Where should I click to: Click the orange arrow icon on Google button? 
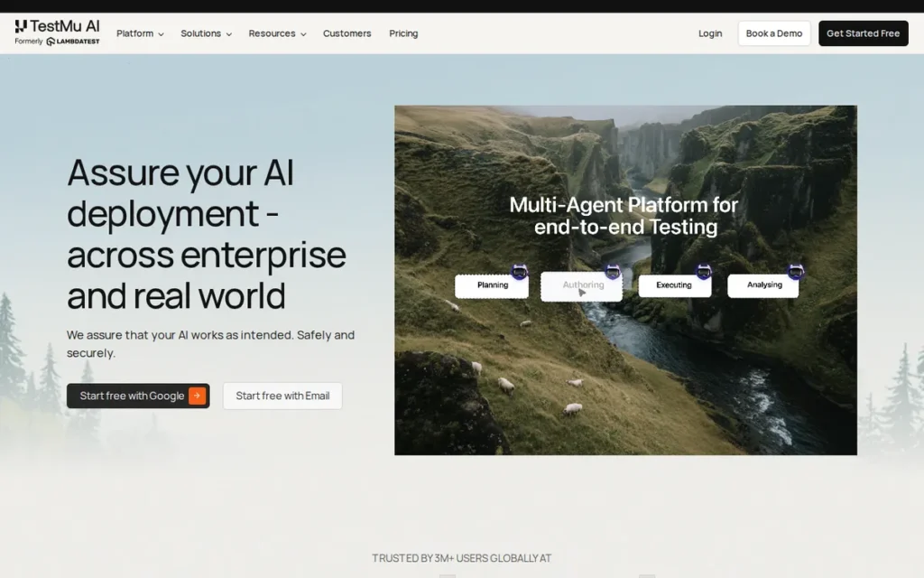pyautogui.click(x=198, y=396)
